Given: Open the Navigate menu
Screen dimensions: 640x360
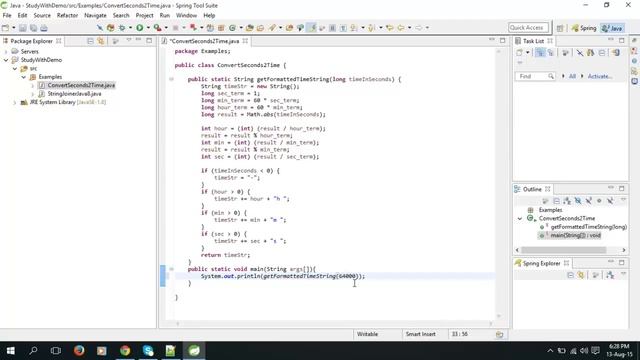Looking at the screenshot, I should pos(95,16).
